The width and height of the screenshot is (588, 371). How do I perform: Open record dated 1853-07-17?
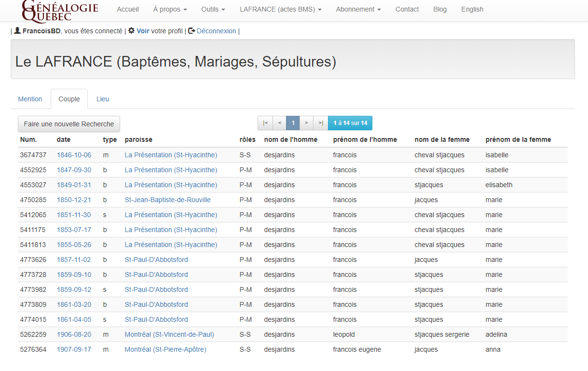coord(74,230)
